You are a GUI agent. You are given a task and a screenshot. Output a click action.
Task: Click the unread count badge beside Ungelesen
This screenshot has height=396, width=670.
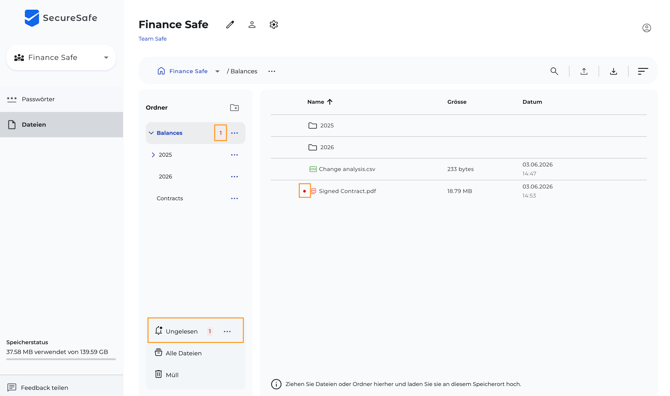coord(210,331)
